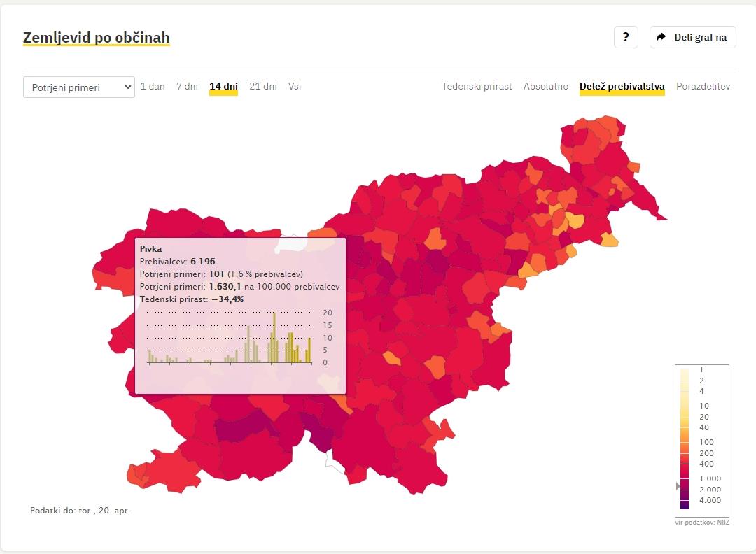Screen dimensions: 756x554
Task: Expand the dropdown chevron arrow
Action: coord(128,87)
